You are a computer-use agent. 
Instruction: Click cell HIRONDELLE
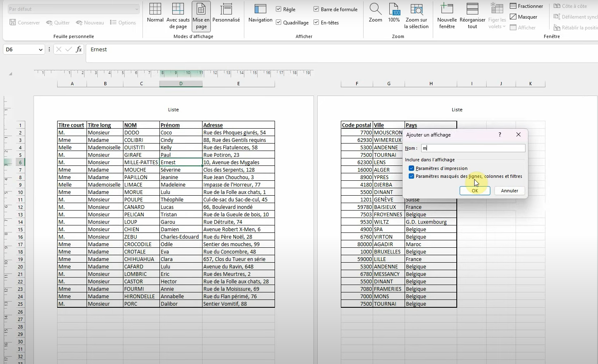click(x=141, y=297)
